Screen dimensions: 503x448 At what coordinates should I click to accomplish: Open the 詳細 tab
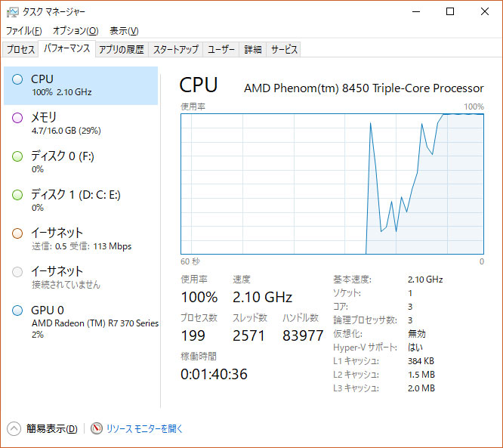[x=253, y=49]
